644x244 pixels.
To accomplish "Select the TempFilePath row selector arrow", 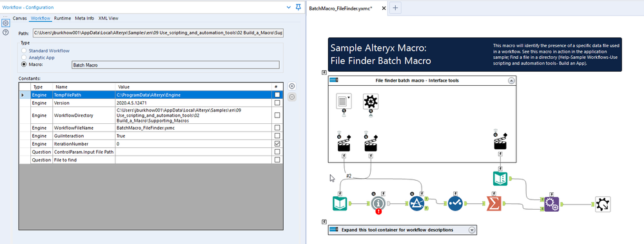I will pyautogui.click(x=24, y=95).
